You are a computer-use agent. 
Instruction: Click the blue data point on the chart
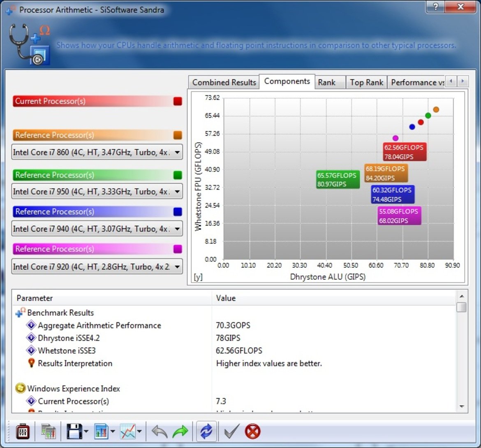(412, 127)
